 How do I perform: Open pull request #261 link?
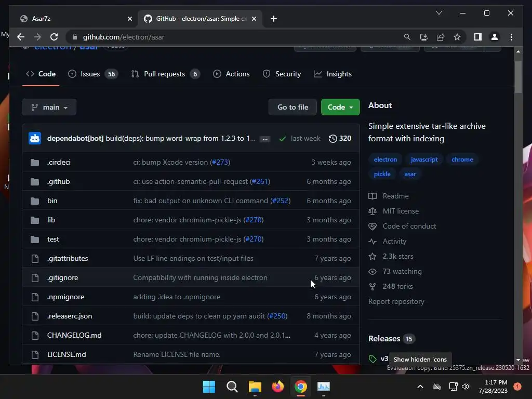[x=260, y=181]
